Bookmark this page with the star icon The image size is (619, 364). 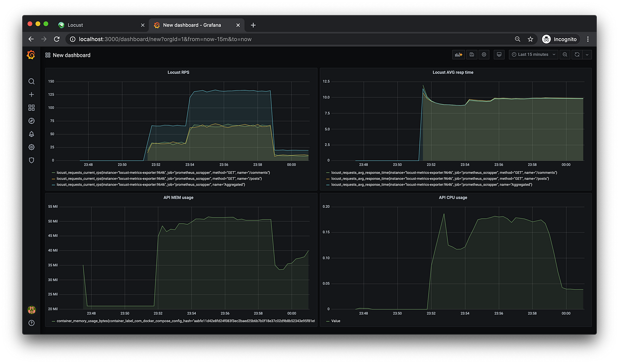(530, 39)
